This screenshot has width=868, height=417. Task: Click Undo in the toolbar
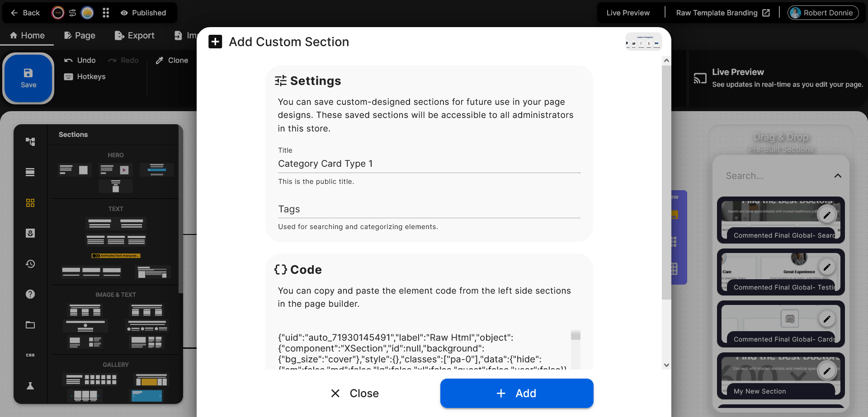click(80, 60)
